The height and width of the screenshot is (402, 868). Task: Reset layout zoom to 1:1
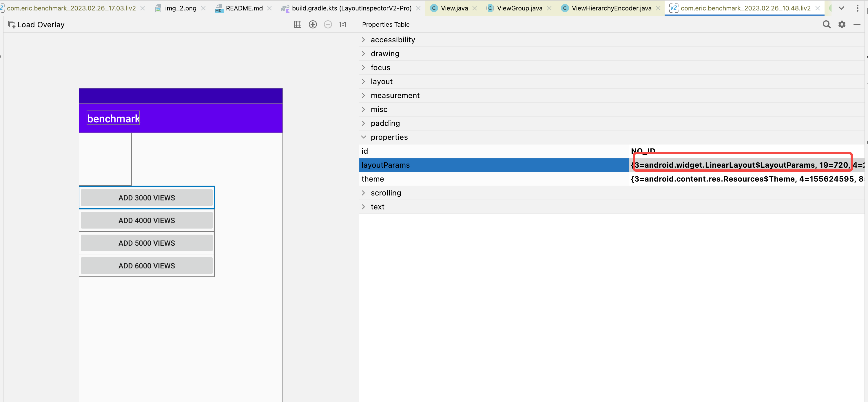(343, 24)
